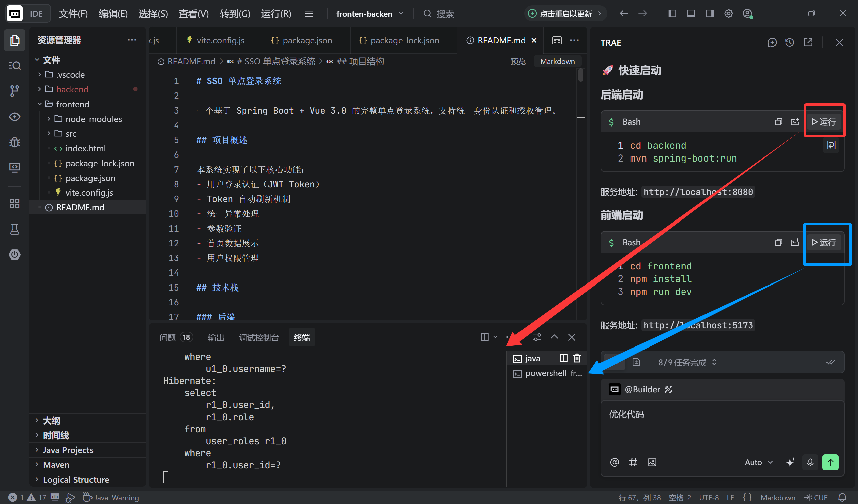
Task: Open settings gear in title bar
Action: click(x=728, y=14)
